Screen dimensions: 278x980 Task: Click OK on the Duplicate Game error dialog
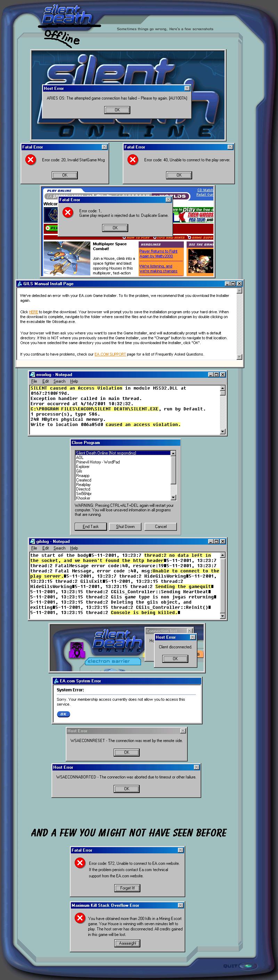[x=115, y=228]
